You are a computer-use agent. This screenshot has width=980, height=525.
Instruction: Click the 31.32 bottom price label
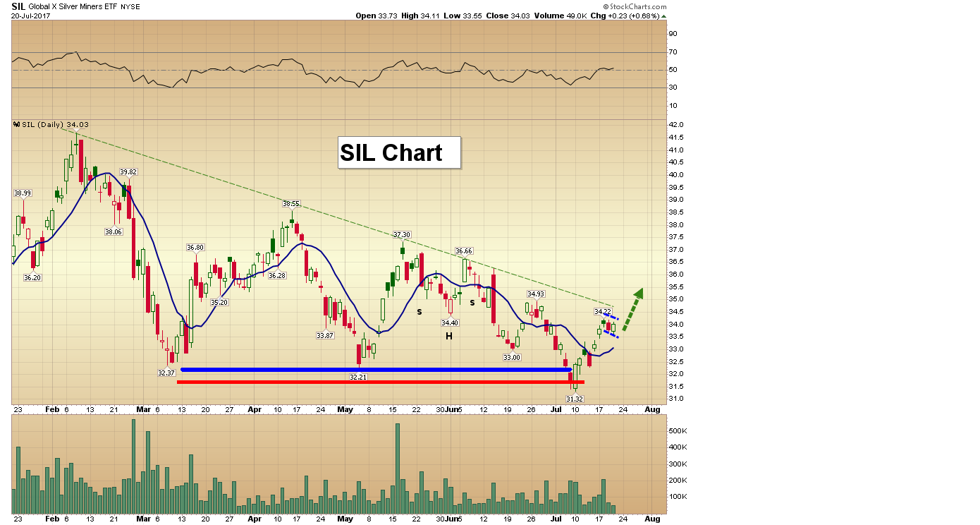[575, 399]
